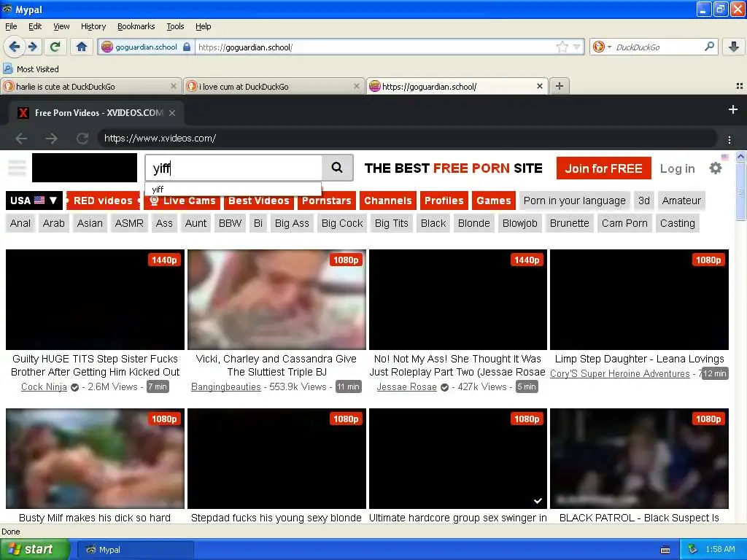Click the keyboard icon in the taskbar tray
Viewport: 747px width, 560px height.
665,550
